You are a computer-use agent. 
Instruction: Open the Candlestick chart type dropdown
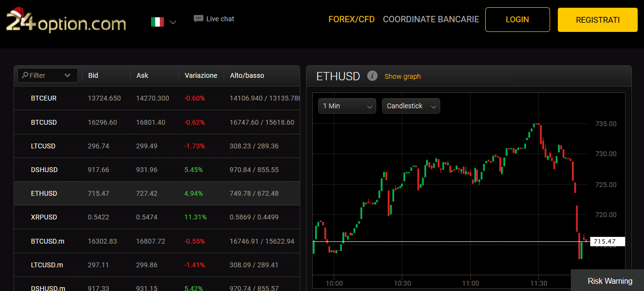point(411,106)
